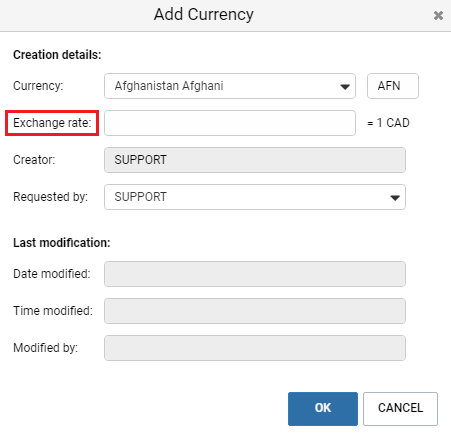The image size is (451, 435).
Task: Click the Date modified field
Action: click(x=255, y=274)
